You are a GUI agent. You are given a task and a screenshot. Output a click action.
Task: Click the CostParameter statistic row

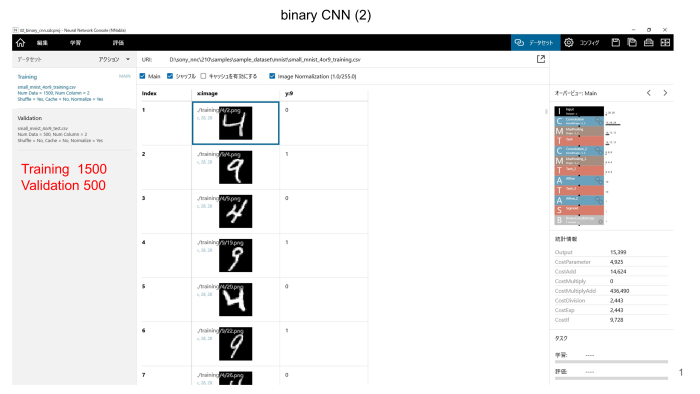611,262
